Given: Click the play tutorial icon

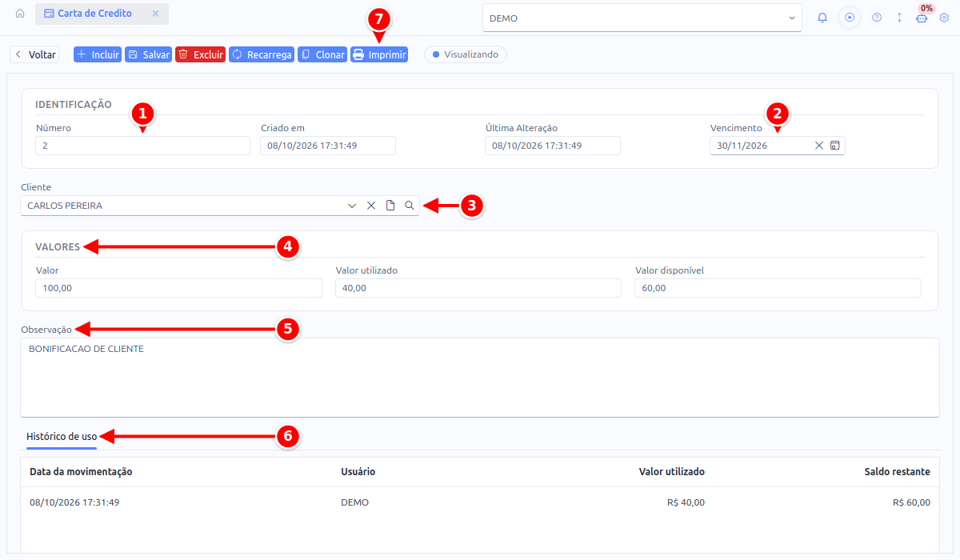Looking at the screenshot, I should pyautogui.click(x=850, y=18).
